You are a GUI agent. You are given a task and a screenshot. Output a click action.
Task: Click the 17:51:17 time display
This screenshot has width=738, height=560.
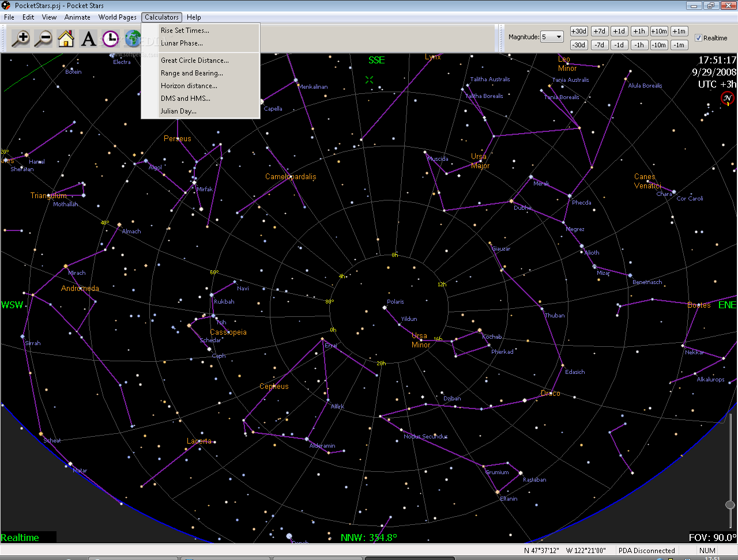coord(717,60)
